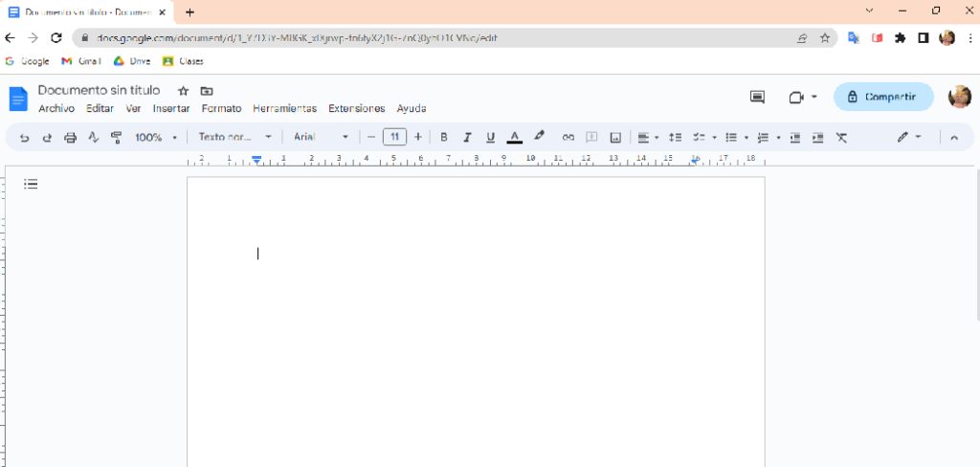Screen dimensions: 980x467
Task: Go back in browser history
Action: point(10,38)
